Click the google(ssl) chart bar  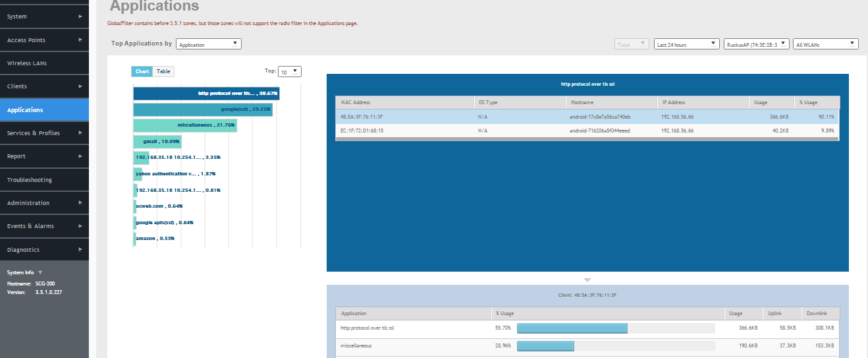click(203, 109)
